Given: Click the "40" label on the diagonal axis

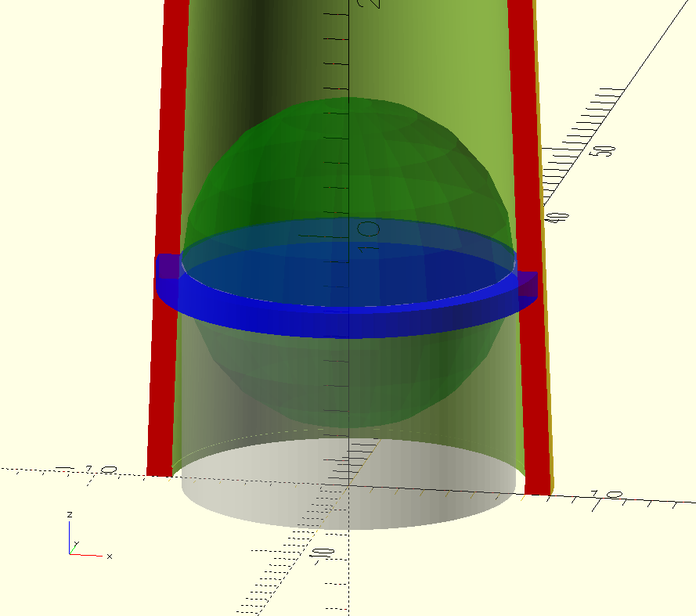Looking at the screenshot, I should point(557,218).
